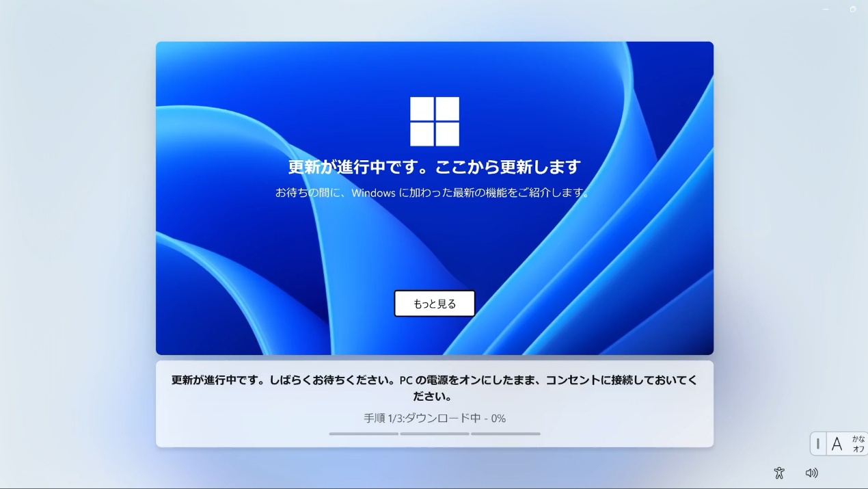
Task: Toggle the かな オフ kana input indicator
Action: 858,444
